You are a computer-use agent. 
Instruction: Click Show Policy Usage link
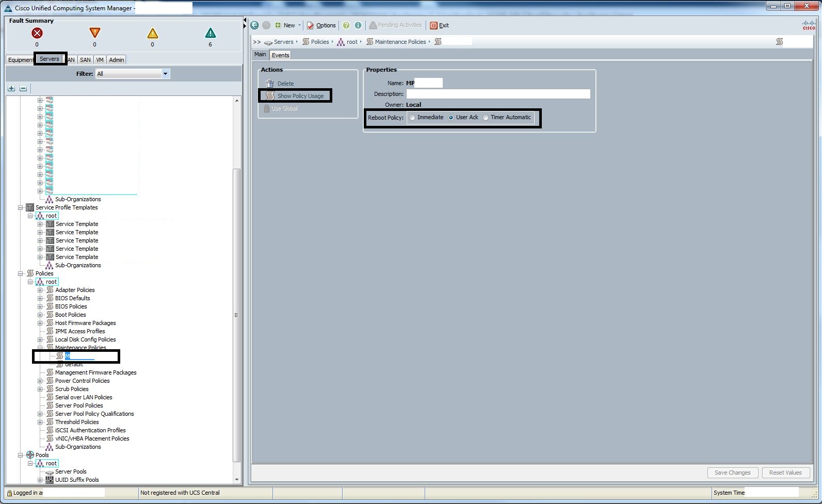pos(300,96)
